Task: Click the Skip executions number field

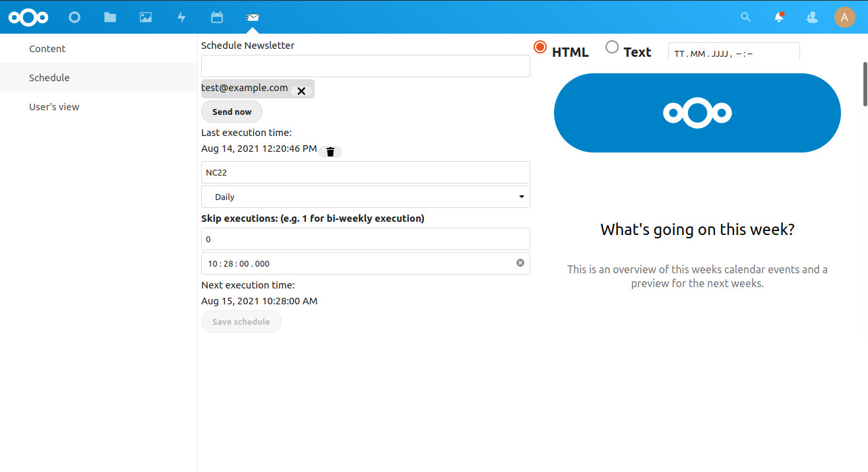Action: click(x=365, y=239)
